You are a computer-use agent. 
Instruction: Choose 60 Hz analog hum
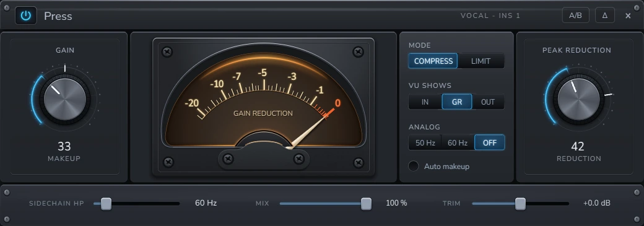[x=458, y=143]
